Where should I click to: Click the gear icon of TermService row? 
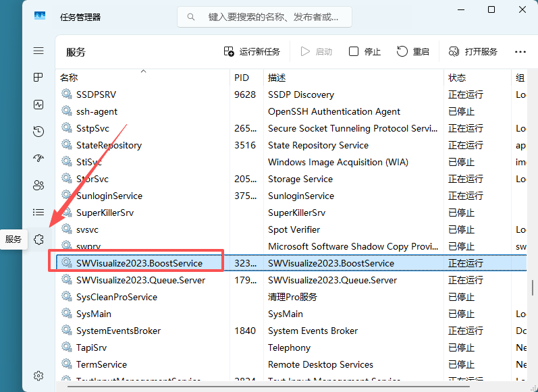tap(67, 364)
